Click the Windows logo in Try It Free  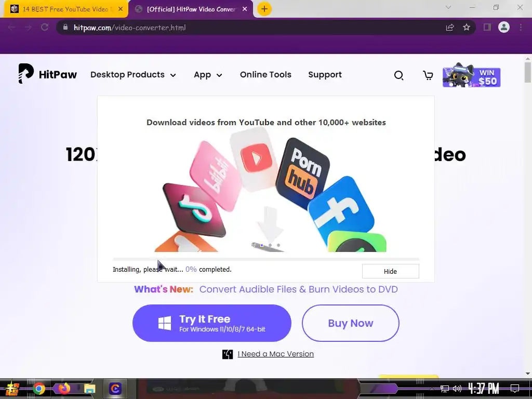click(x=165, y=323)
